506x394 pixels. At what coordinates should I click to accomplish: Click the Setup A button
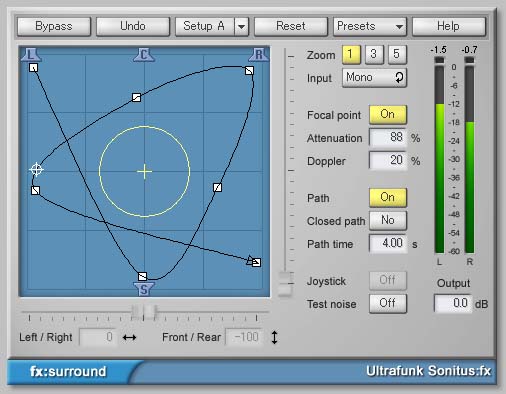[205, 26]
